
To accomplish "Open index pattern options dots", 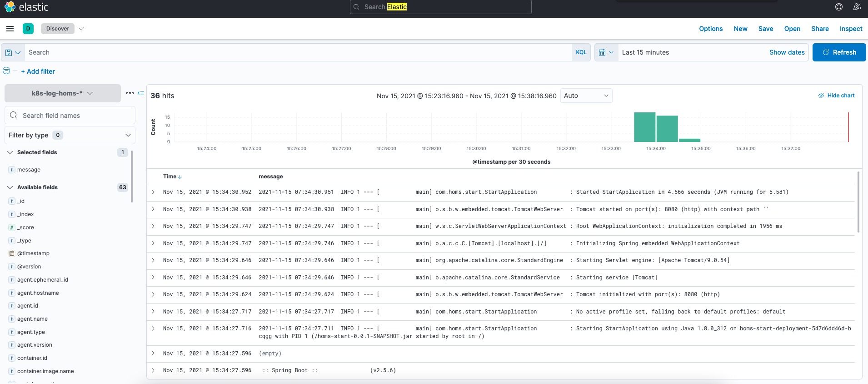I will pos(130,93).
